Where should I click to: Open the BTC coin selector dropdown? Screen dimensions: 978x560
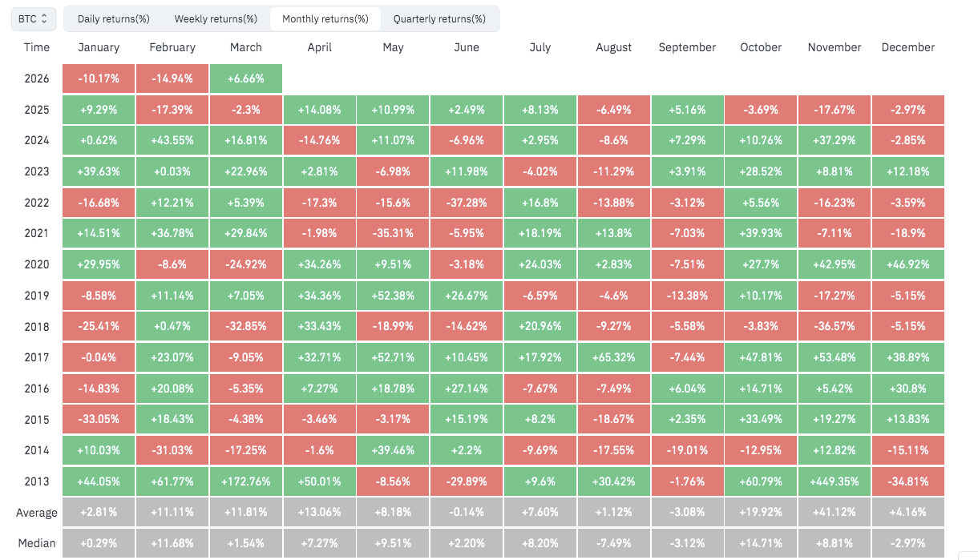(33, 18)
